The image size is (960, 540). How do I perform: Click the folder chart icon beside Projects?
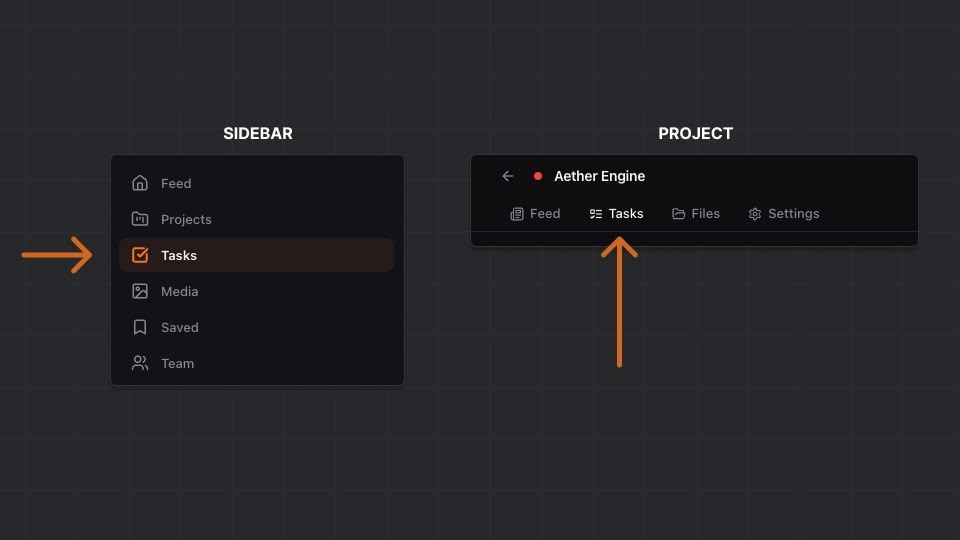tap(140, 219)
